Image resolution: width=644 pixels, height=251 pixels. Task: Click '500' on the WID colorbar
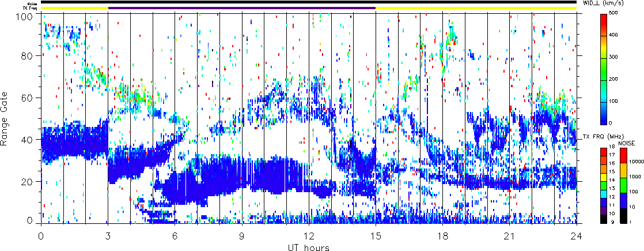tap(615, 13)
